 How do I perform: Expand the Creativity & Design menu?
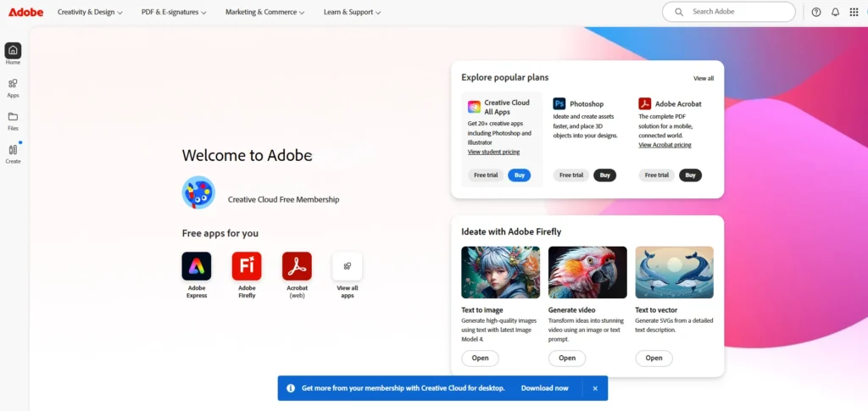tap(90, 12)
